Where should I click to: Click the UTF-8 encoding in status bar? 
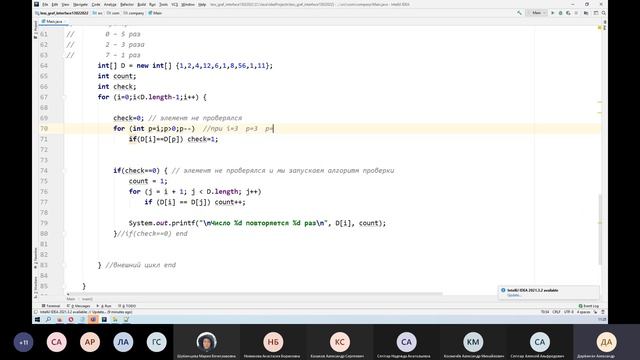(x=569, y=312)
